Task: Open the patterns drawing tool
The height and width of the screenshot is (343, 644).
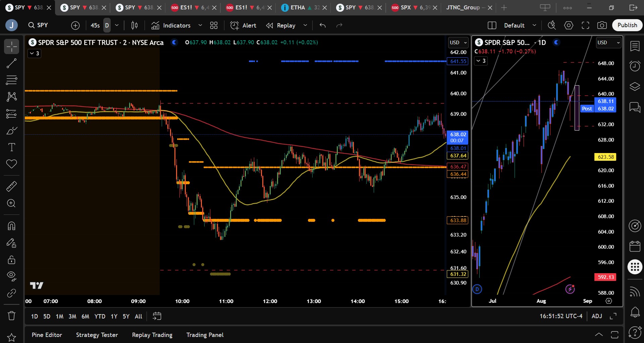Action: (11, 97)
